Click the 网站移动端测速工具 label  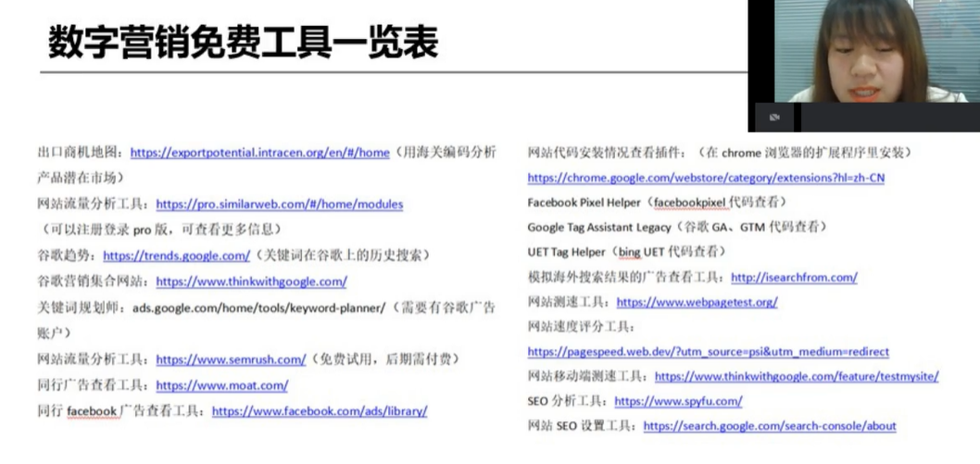587,377
